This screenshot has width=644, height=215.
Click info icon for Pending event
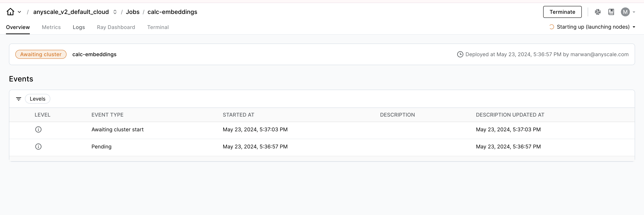[38, 147]
